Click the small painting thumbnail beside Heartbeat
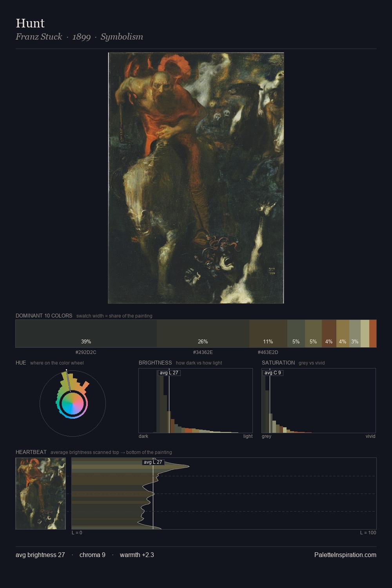 point(41,494)
